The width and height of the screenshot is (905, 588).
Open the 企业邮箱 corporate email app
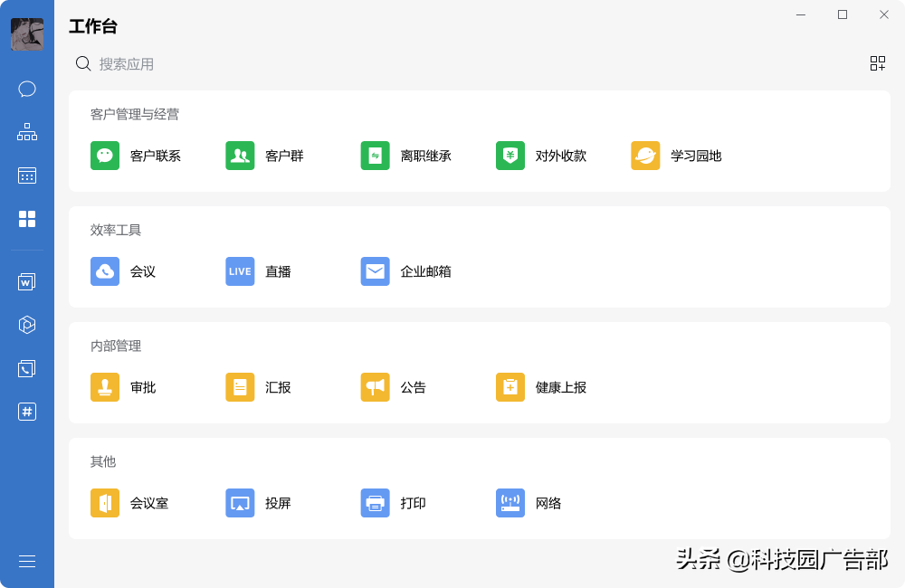(x=403, y=270)
